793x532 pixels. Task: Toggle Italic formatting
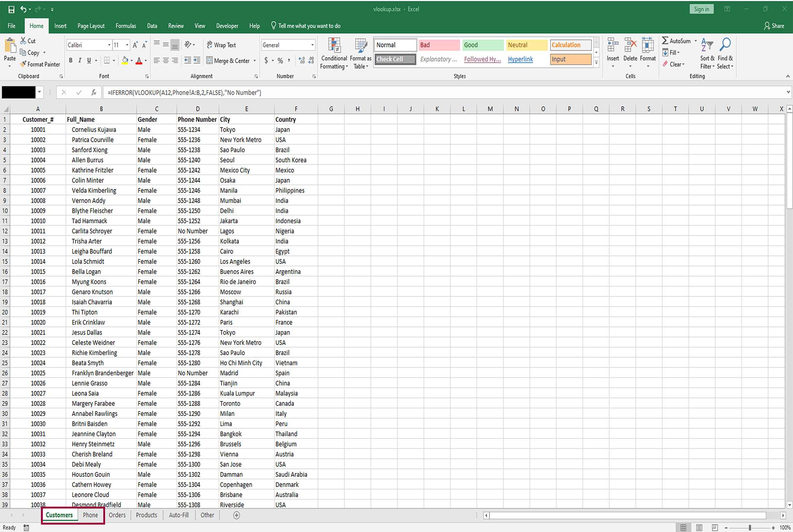(80, 61)
